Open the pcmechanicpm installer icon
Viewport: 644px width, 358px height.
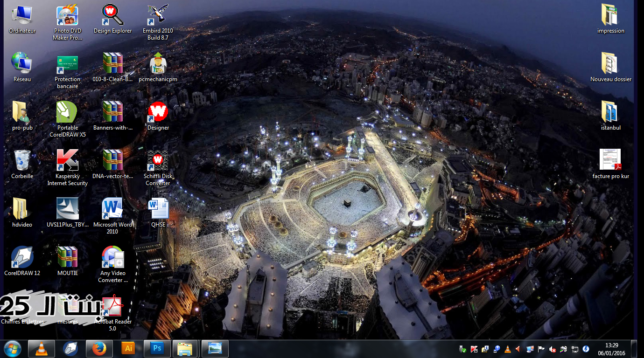coord(158,68)
